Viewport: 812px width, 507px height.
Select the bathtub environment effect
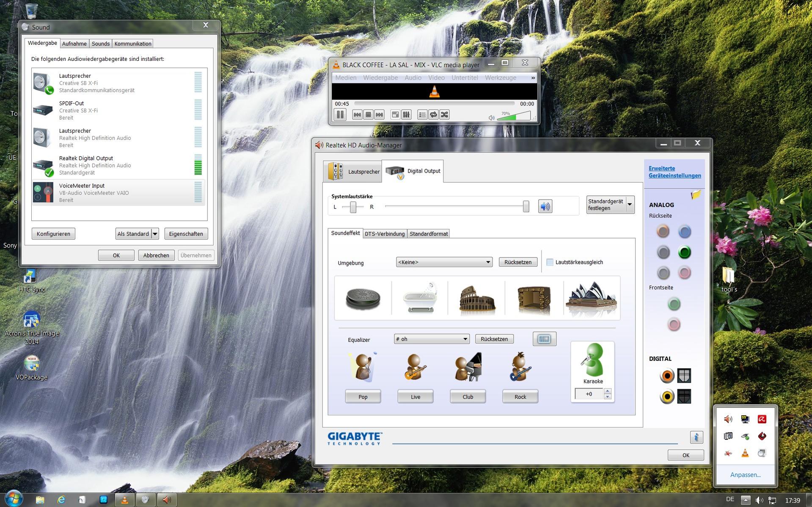coord(420,298)
